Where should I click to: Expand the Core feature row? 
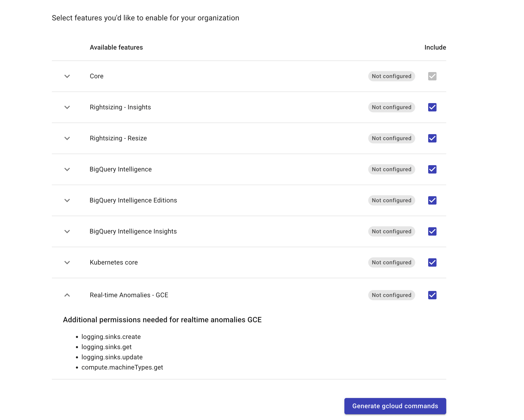(67, 76)
